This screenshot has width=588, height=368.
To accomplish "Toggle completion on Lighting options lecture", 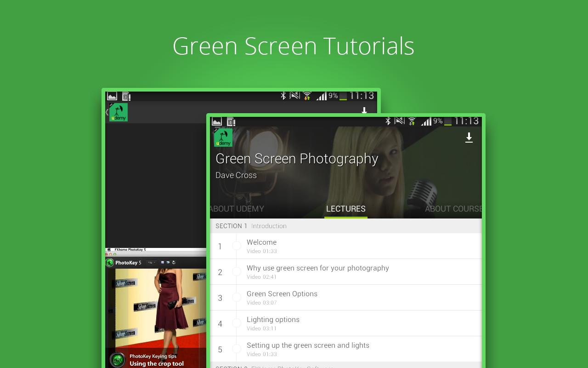I will [x=237, y=323].
